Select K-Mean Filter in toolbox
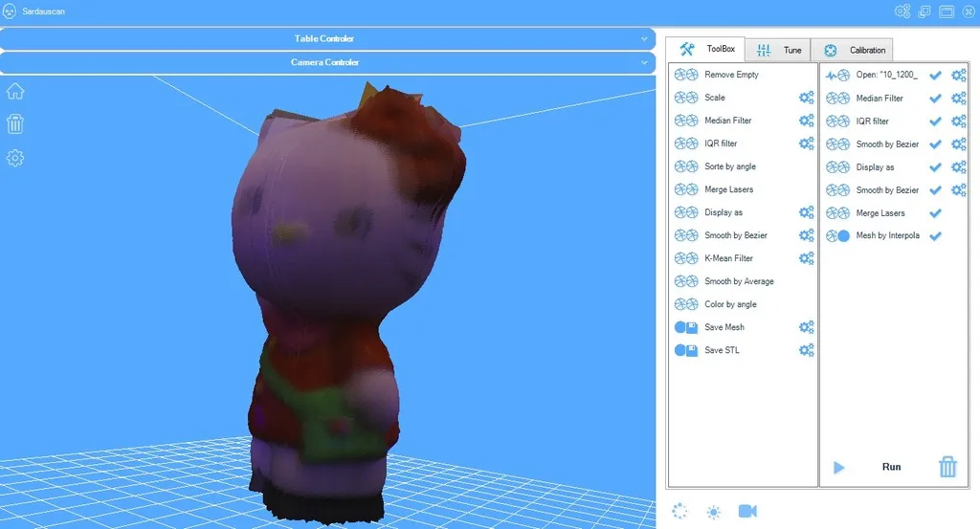Viewport: 980px width, 529px height. 728,258
